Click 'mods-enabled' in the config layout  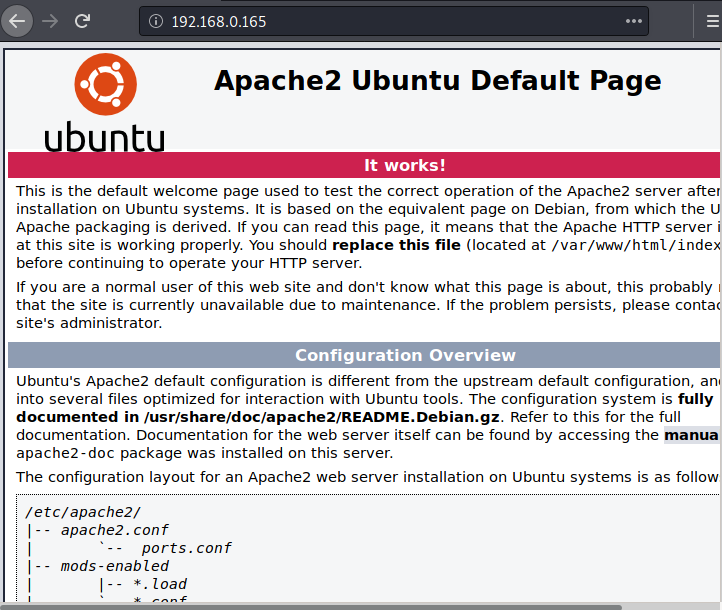pos(115,566)
